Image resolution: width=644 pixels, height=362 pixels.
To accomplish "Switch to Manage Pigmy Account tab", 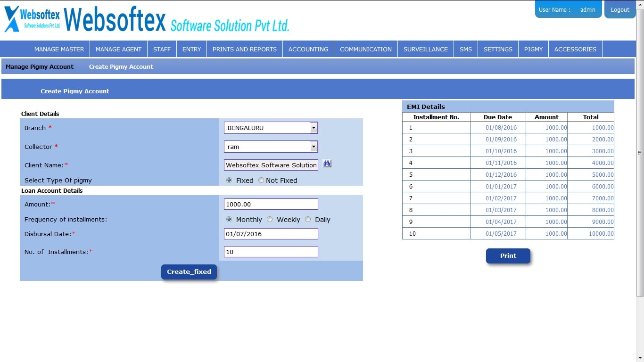I will [40, 66].
